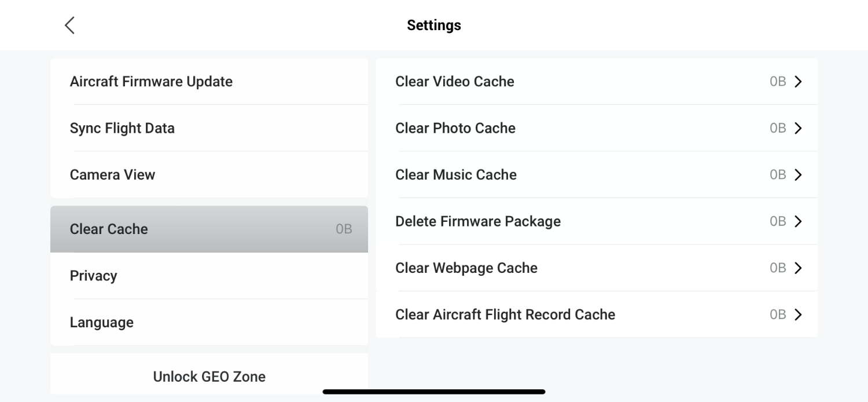This screenshot has height=402, width=868.
Task: Open the Clear Music Cache arrow
Action: [799, 174]
